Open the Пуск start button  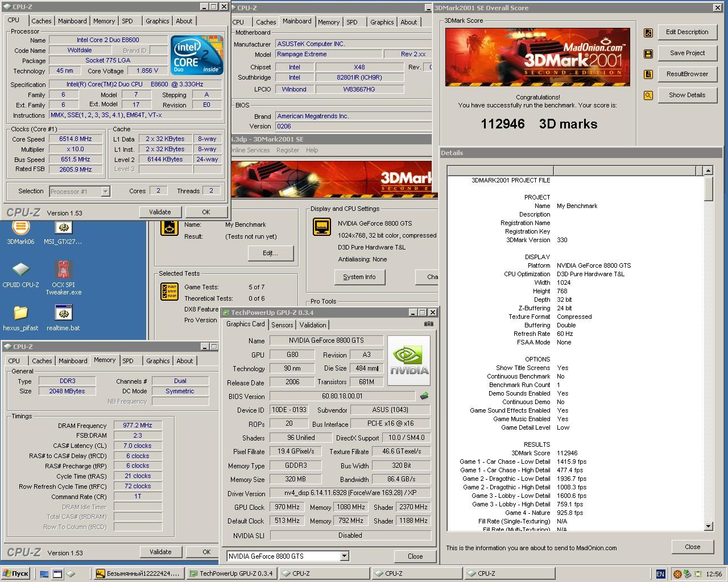click(x=15, y=573)
